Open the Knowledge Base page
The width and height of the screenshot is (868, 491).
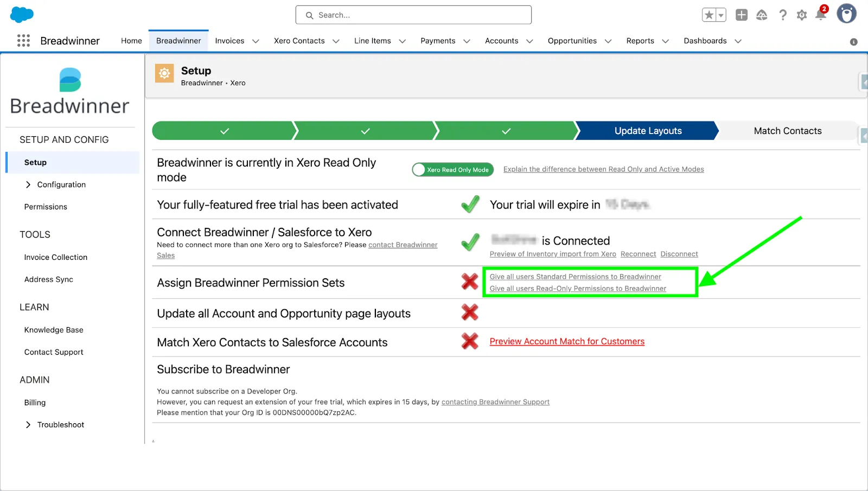click(54, 330)
